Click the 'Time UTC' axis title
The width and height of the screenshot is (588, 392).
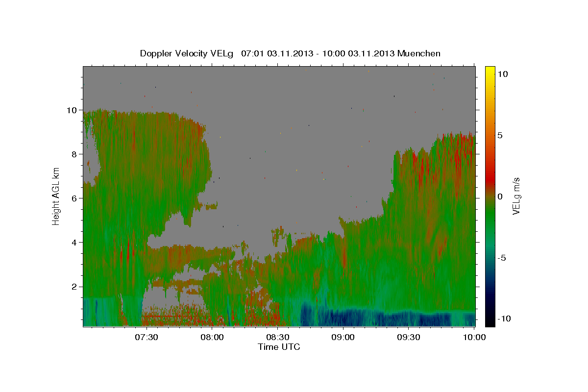(x=279, y=347)
